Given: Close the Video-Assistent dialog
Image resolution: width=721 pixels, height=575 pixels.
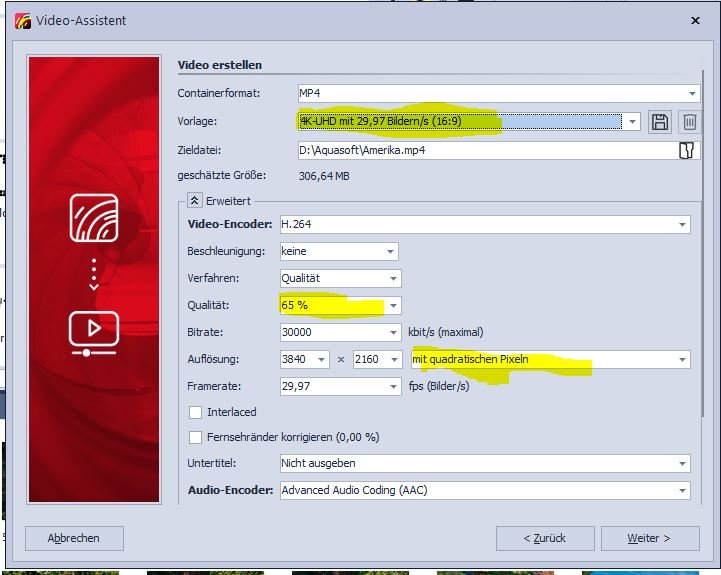Looking at the screenshot, I should tap(695, 20).
